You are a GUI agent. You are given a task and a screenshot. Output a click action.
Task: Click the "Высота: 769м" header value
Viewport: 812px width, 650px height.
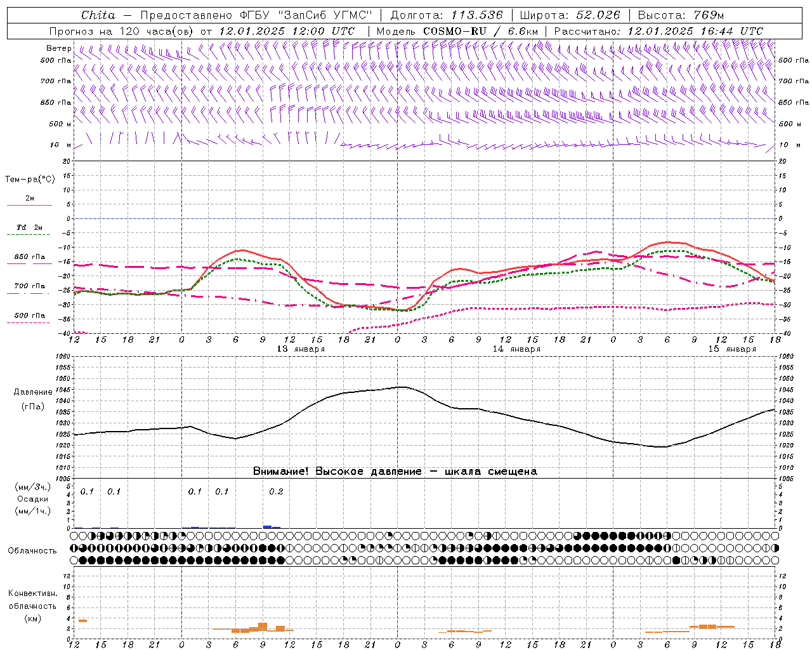click(x=681, y=15)
